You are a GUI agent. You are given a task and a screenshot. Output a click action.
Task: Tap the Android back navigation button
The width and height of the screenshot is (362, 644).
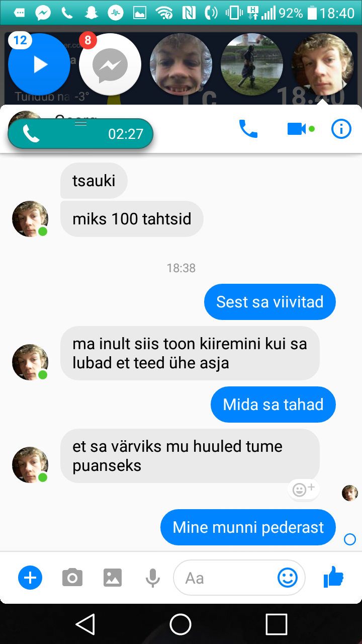point(85,624)
